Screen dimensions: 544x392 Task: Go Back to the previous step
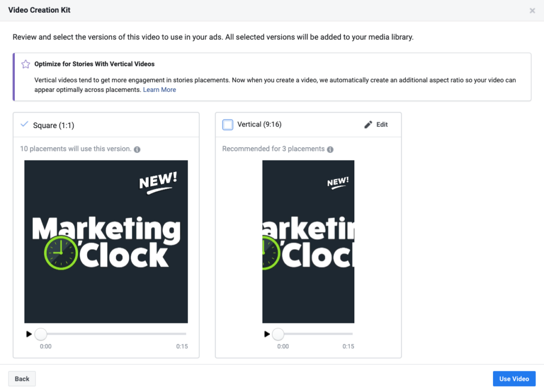22,379
